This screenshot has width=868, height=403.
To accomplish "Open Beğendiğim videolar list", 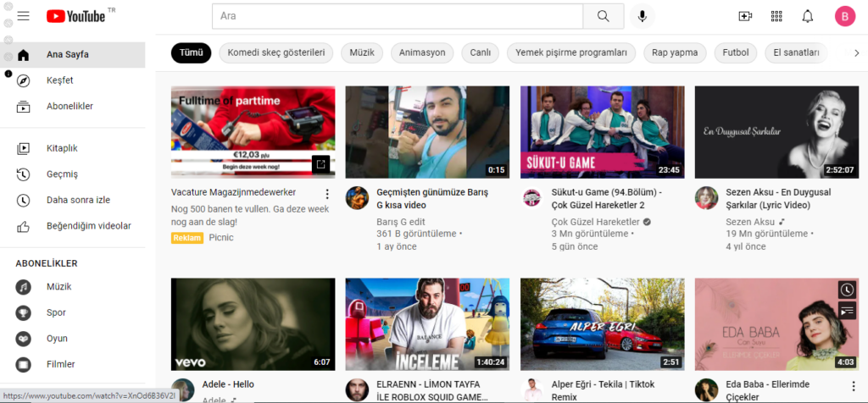I will click(x=73, y=225).
